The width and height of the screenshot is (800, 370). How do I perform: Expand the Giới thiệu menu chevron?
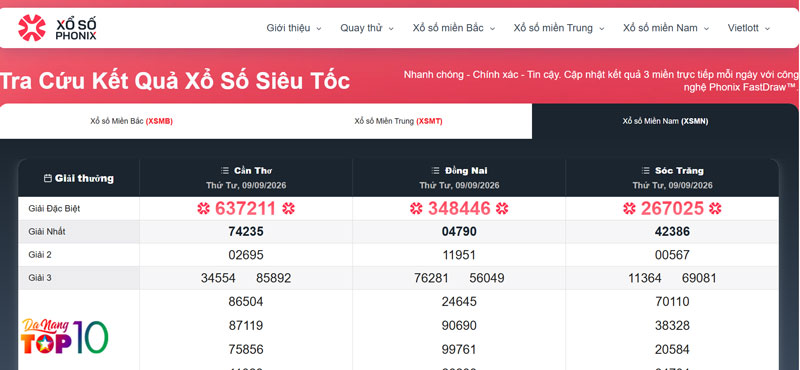319,29
